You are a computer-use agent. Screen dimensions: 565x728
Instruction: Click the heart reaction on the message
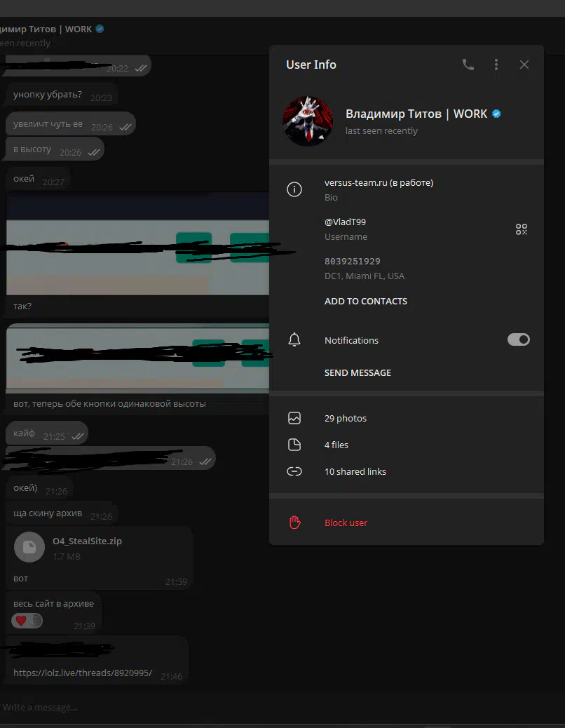21,621
